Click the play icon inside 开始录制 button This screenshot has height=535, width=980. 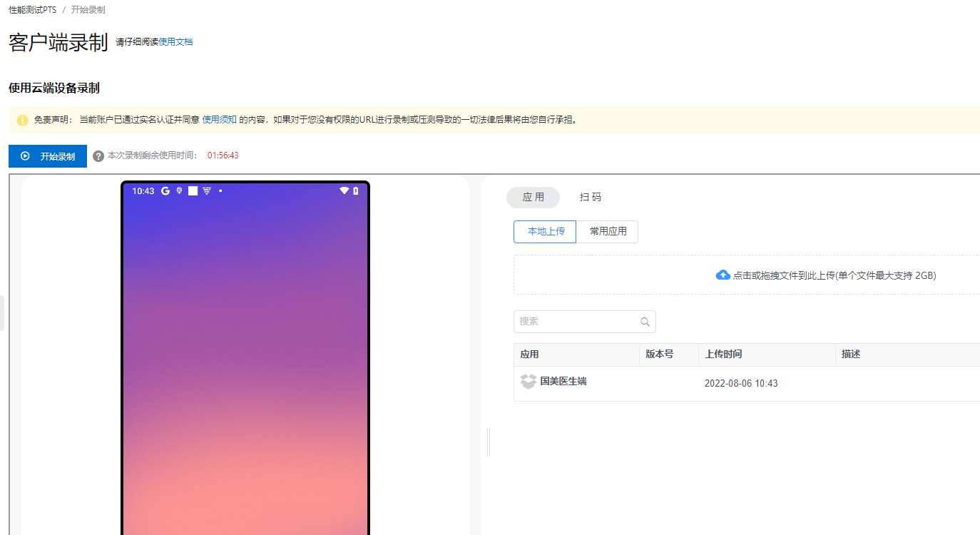coord(25,156)
